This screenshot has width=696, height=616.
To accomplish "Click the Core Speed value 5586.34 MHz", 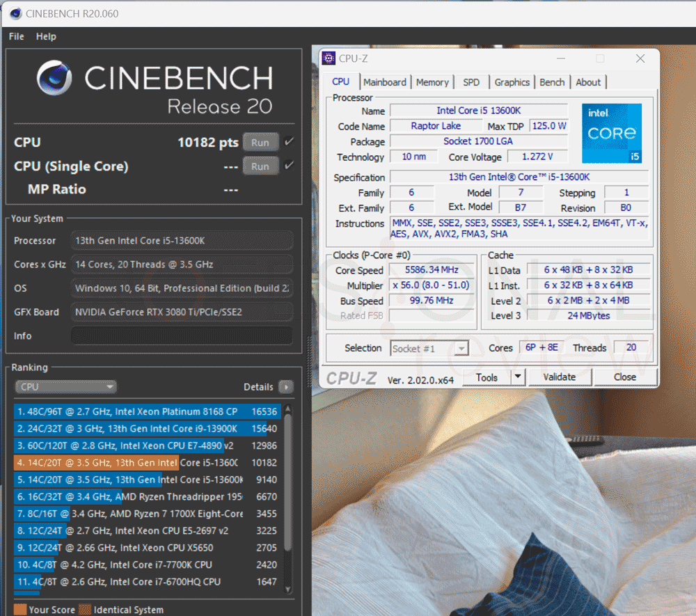I will coord(432,270).
